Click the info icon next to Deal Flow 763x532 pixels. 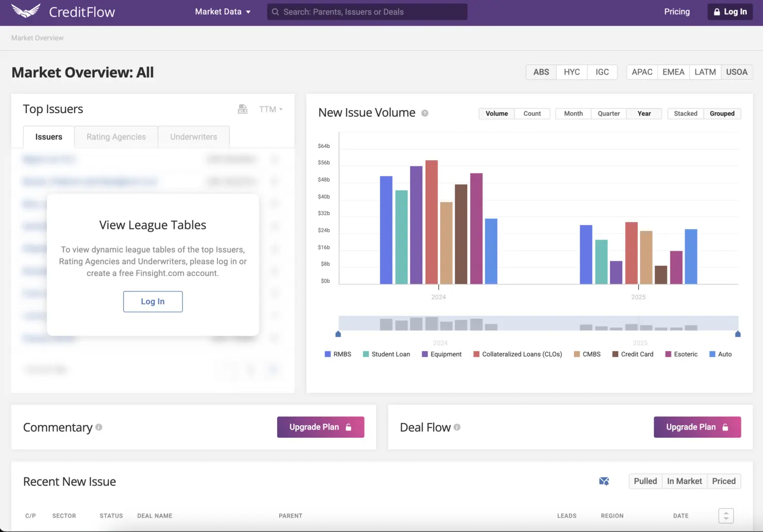[457, 427]
